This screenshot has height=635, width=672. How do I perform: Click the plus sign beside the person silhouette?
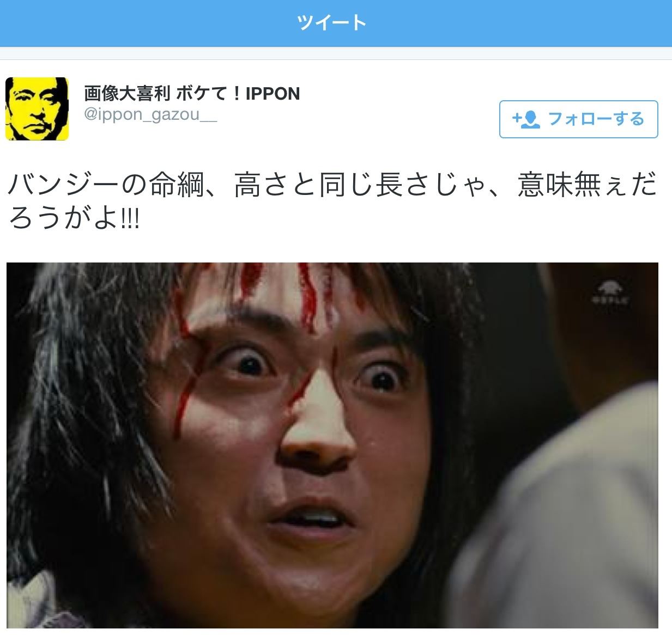516,118
